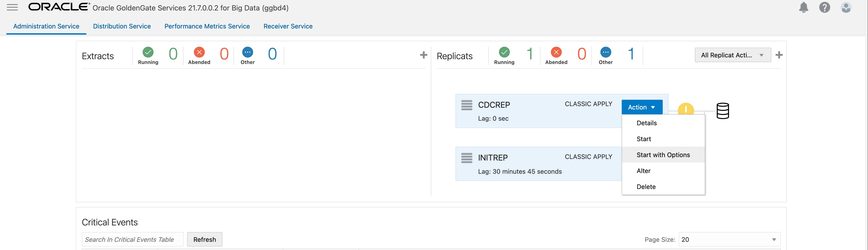Open the notifications bell
Image resolution: width=868 pixels, height=250 pixels.
[803, 8]
